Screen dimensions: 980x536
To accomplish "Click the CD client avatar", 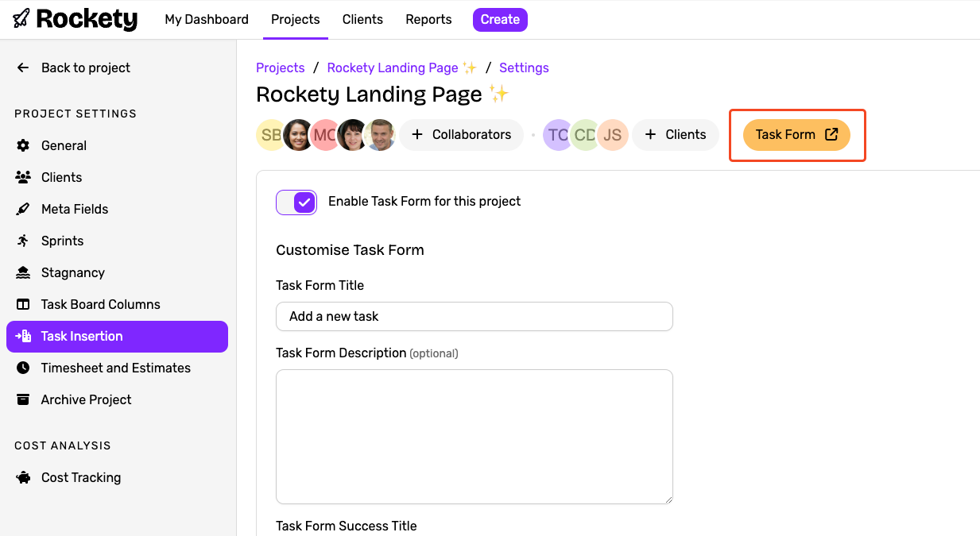I will coord(585,135).
